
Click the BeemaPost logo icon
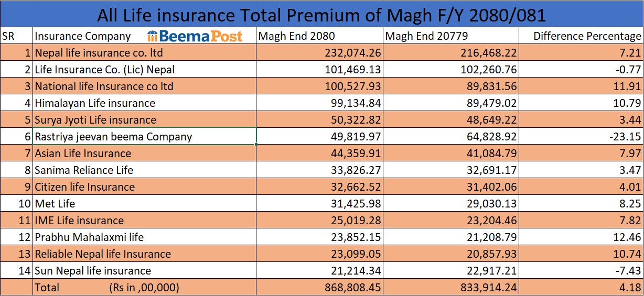153,36
